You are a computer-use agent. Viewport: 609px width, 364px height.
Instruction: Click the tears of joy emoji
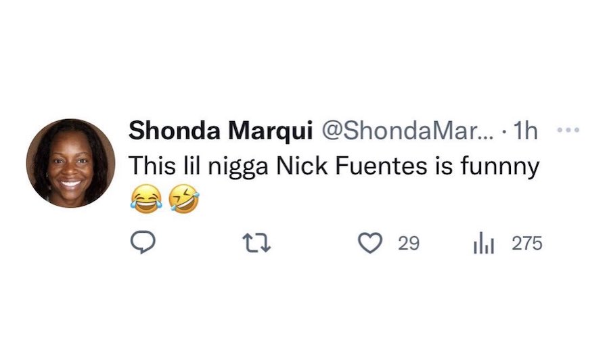(141, 202)
